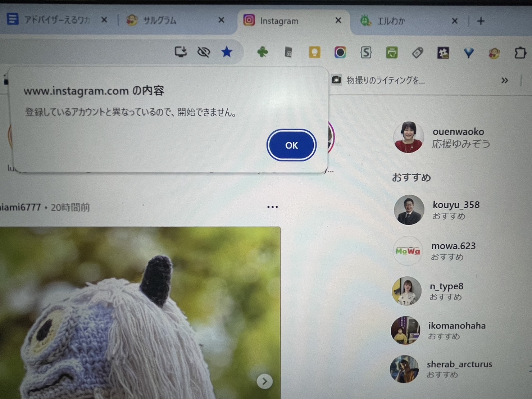Expand hidden bookmarks with double chevron
This screenshot has width=532, height=399.
tap(505, 80)
